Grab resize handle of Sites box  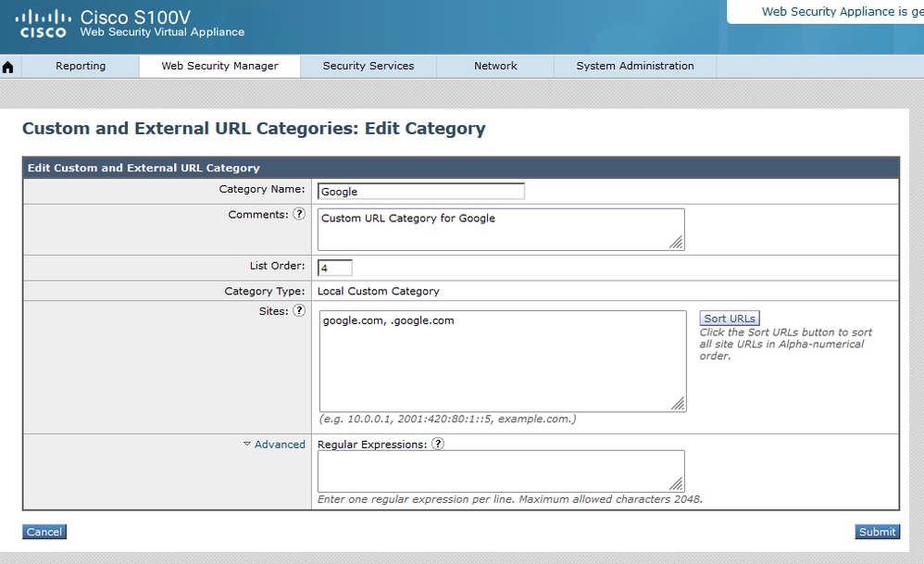tap(679, 404)
